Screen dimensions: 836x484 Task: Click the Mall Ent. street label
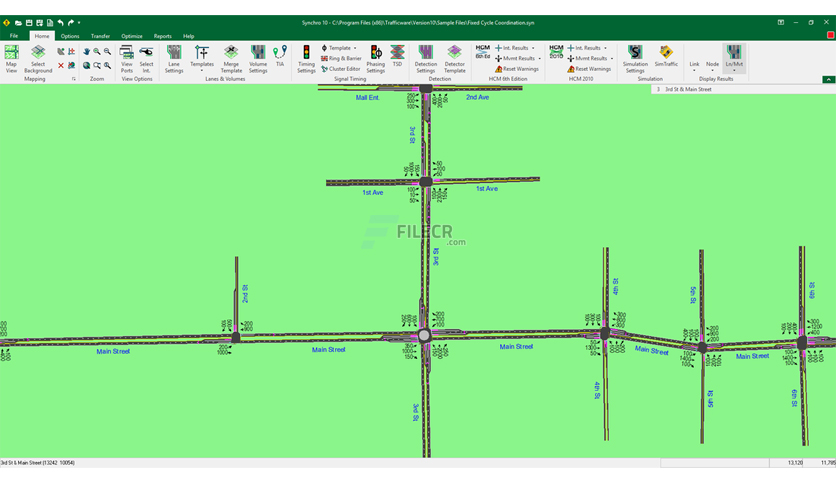(367, 98)
